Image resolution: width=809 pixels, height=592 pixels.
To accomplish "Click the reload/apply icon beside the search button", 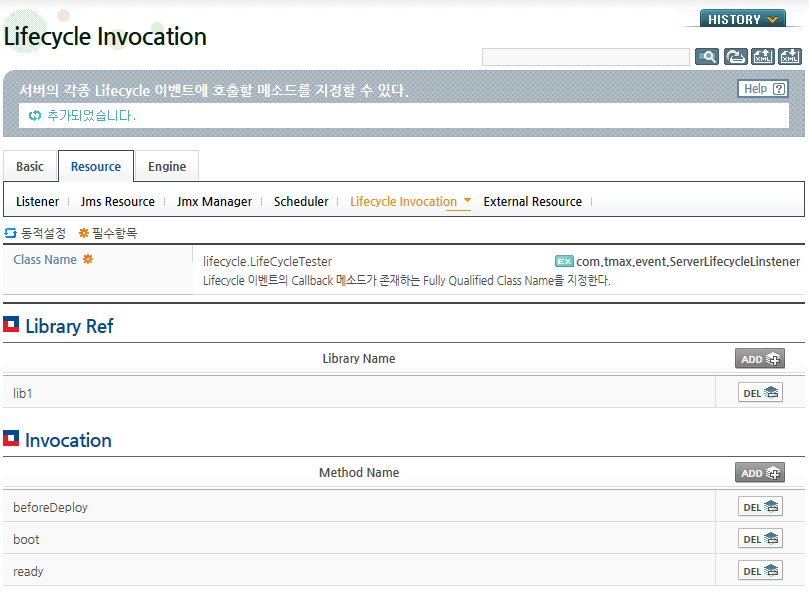I will [735, 56].
